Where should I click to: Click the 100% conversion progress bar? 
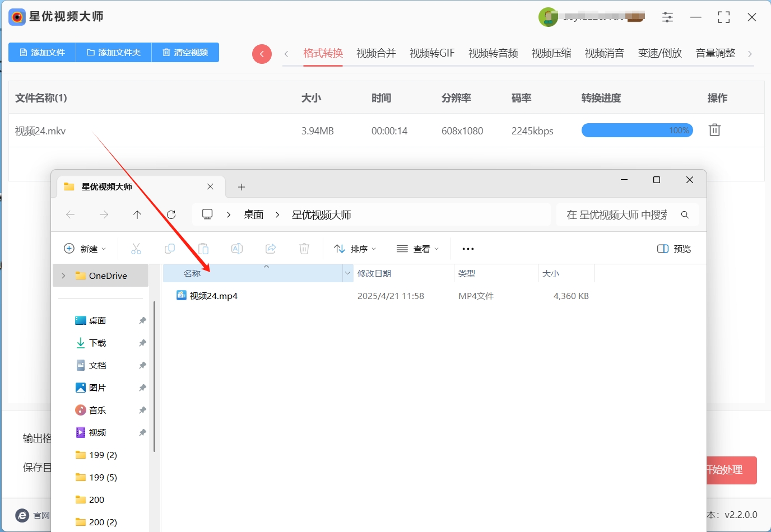tap(637, 130)
